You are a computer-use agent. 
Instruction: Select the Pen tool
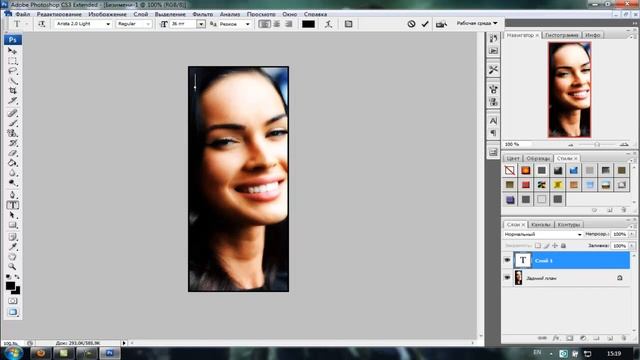tap(13, 195)
